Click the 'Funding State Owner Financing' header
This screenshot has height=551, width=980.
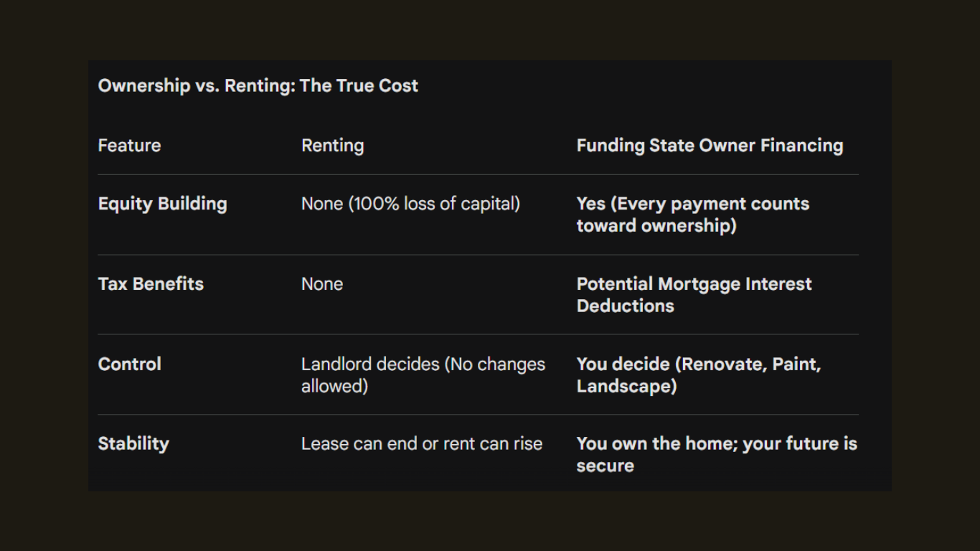710,146
